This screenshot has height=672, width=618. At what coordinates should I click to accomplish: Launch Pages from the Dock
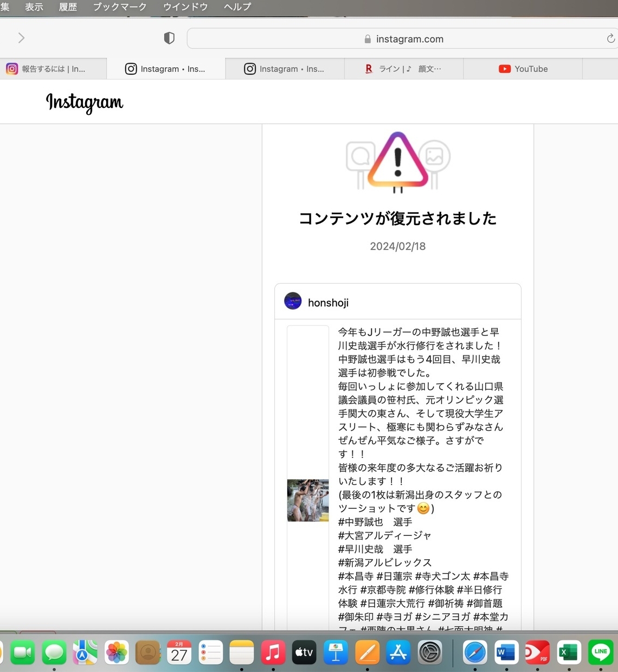(x=367, y=652)
